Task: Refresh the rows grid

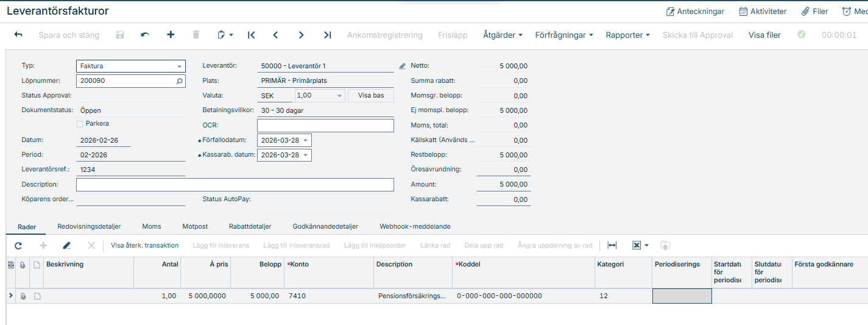Action: [x=18, y=245]
